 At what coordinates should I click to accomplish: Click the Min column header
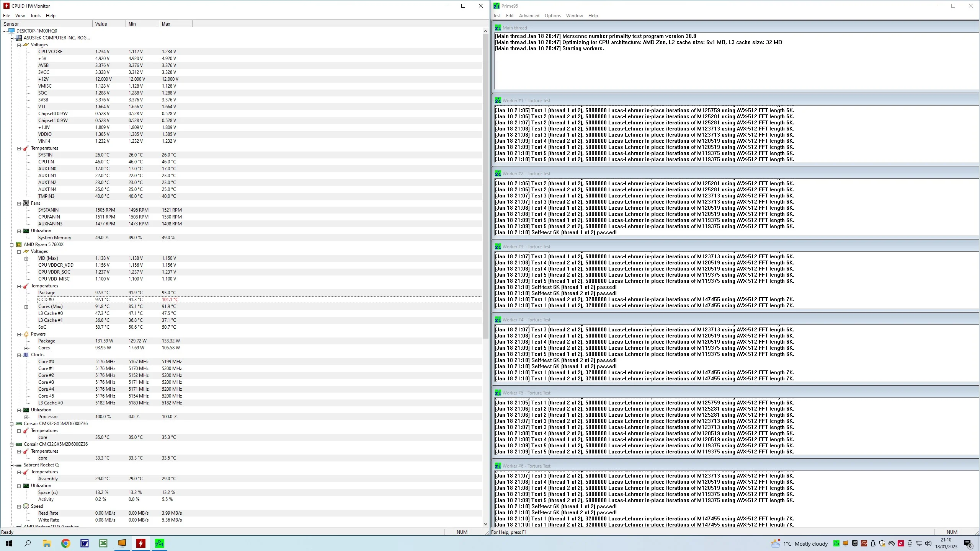tap(142, 24)
